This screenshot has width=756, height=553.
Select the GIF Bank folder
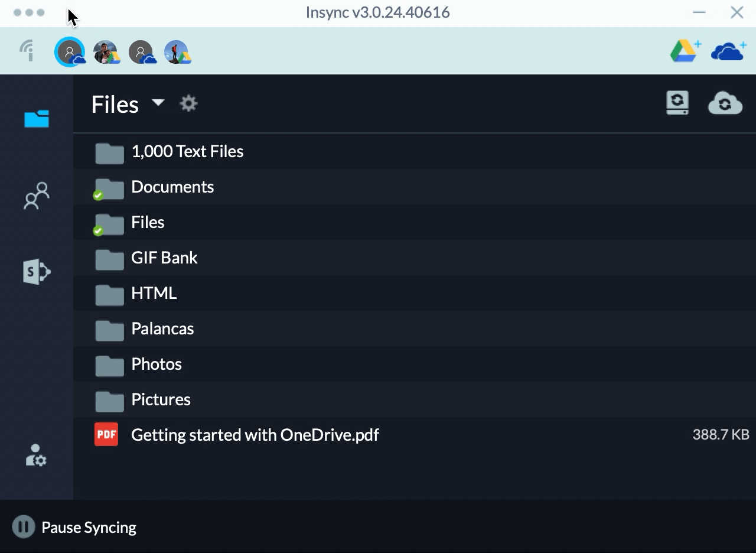coord(415,258)
